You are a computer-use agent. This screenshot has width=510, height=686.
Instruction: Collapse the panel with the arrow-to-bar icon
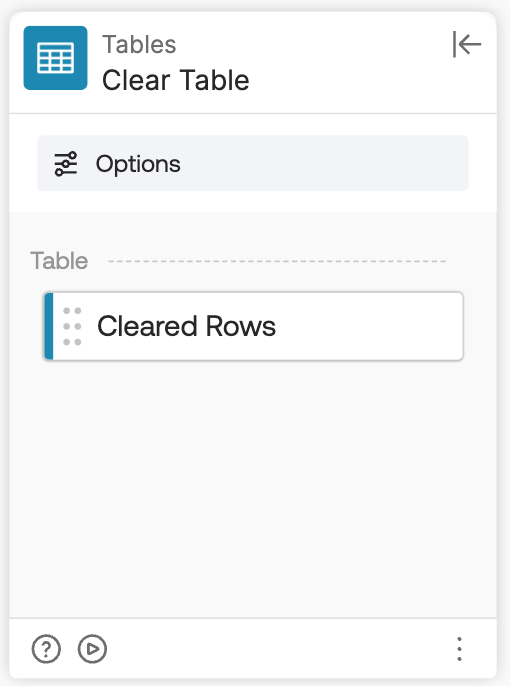pyautogui.click(x=467, y=44)
